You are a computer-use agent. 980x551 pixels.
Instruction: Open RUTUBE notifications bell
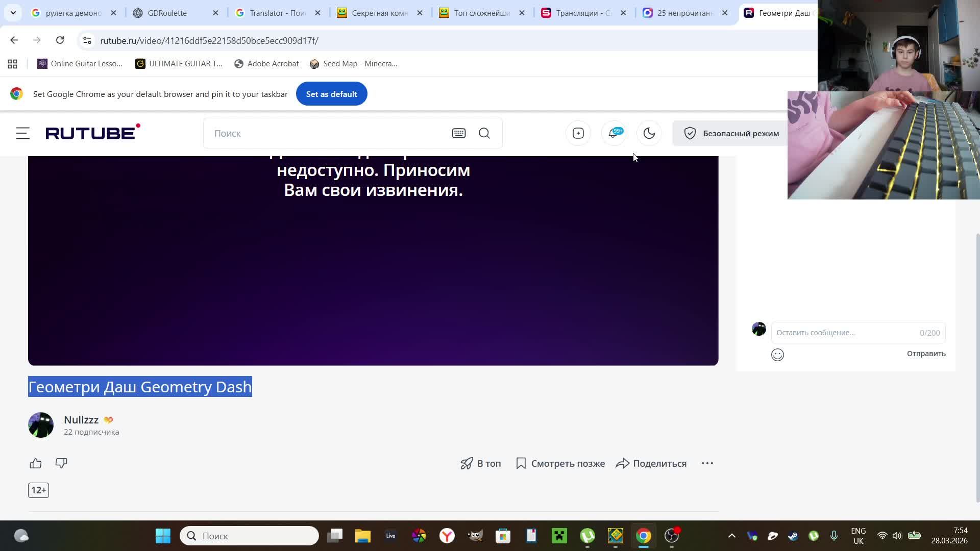(614, 133)
